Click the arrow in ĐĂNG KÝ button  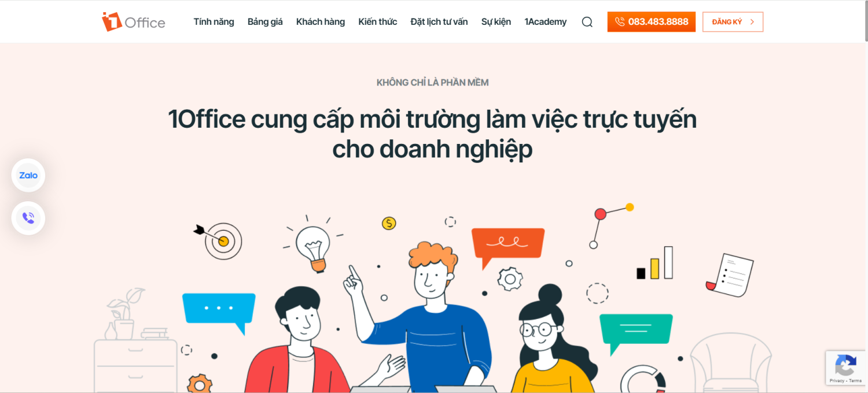click(752, 22)
